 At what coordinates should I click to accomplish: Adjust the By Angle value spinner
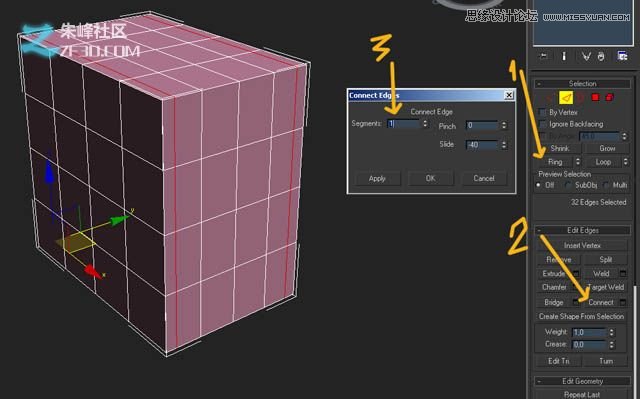pyautogui.click(x=624, y=136)
